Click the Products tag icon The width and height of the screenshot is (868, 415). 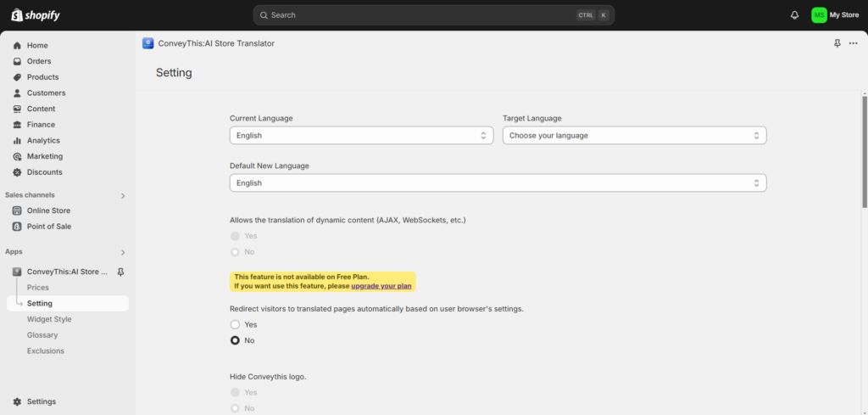tap(17, 77)
